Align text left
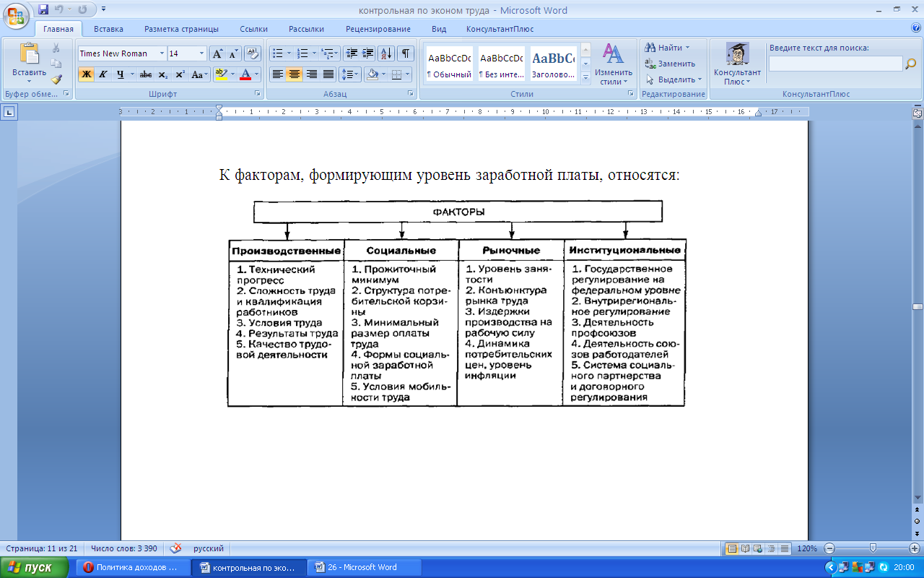Image resolution: width=924 pixels, height=578 pixels. pyautogui.click(x=277, y=74)
